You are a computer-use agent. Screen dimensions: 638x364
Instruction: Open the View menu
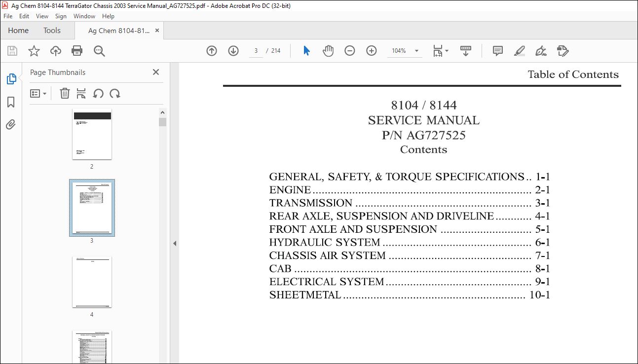point(42,16)
